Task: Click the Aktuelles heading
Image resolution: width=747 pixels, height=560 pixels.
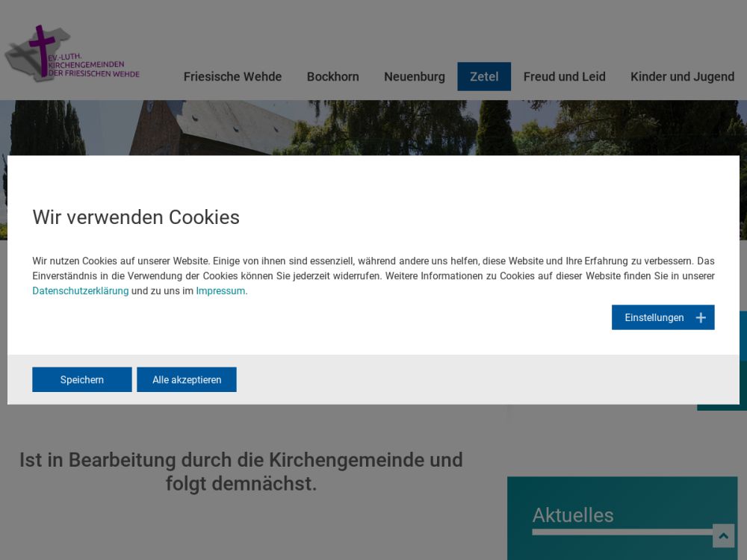Action: coord(572,515)
